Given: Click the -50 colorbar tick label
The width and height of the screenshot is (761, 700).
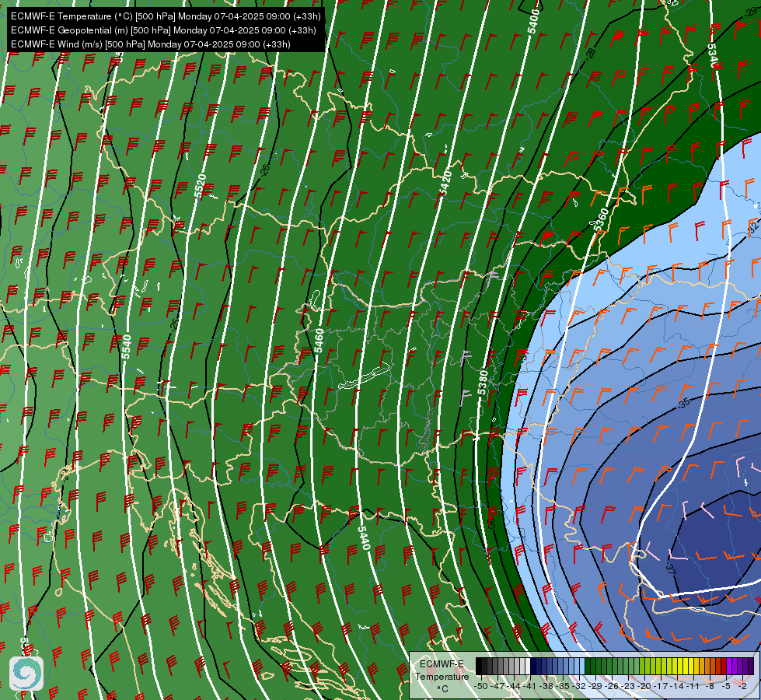Looking at the screenshot, I should 481,686.
